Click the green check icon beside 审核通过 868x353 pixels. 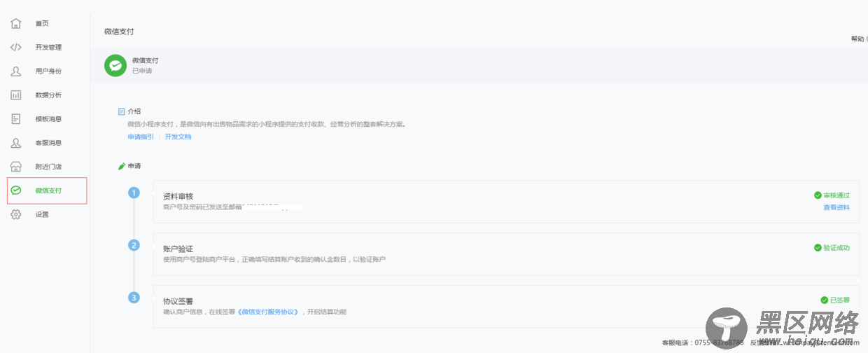[818, 195]
